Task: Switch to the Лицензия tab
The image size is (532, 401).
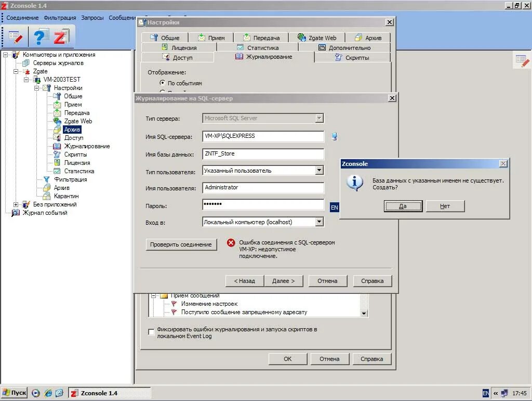Action: (x=179, y=47)
